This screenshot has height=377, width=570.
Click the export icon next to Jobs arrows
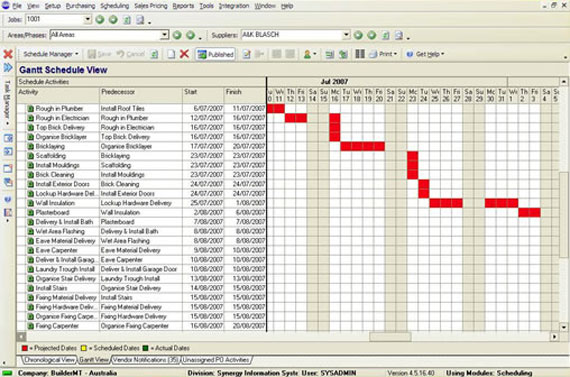click(x=127, y=20)
